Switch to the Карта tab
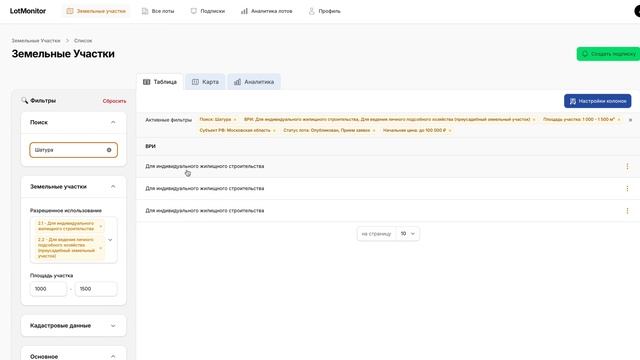 click(x=205, y=82)
